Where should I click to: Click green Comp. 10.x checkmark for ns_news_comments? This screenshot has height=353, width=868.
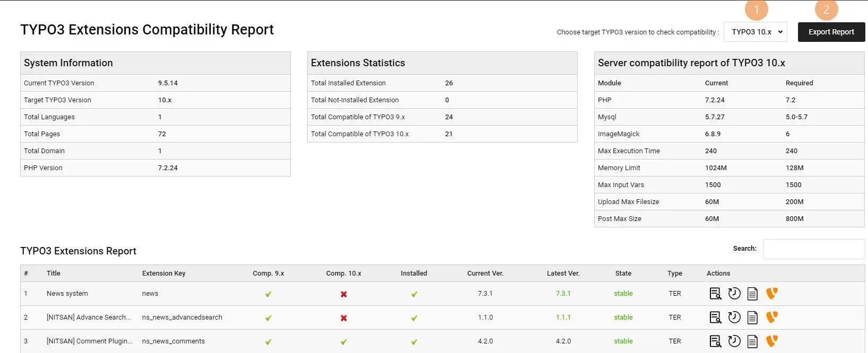[x=344, y=342]
